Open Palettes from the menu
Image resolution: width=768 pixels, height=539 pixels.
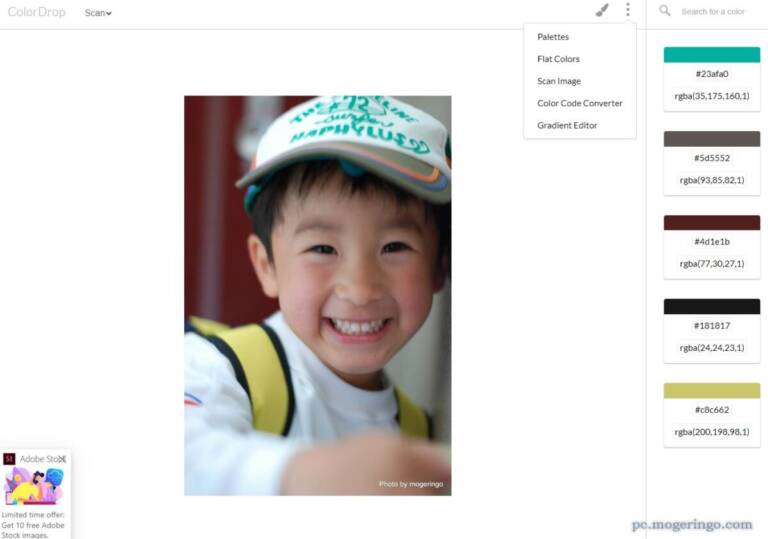pos(553,37)
